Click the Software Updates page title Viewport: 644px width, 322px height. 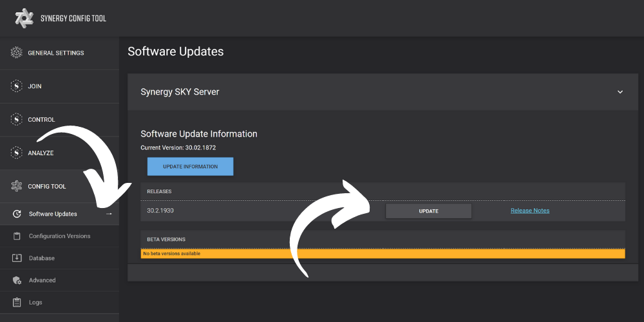pyautogui.click(x=176, y=52)
